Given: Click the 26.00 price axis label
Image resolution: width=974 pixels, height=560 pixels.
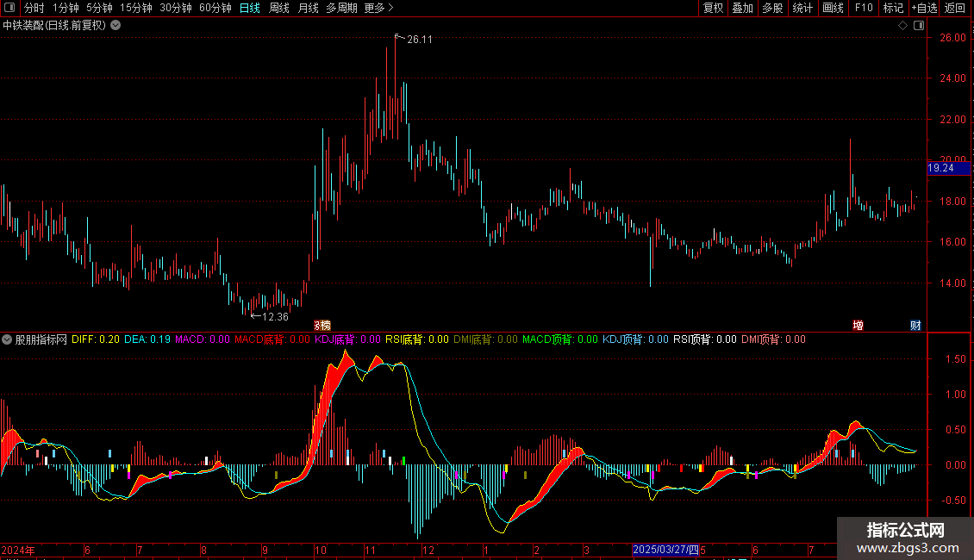Looking at the screenshot, I should coord(952,38).
